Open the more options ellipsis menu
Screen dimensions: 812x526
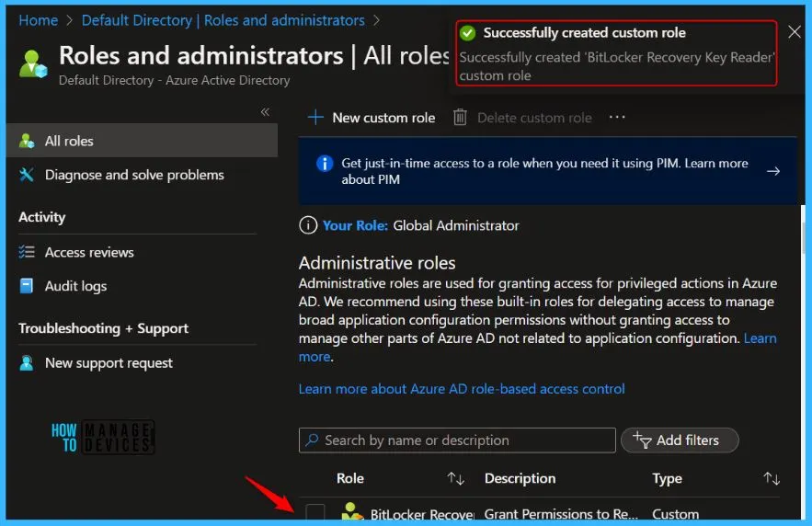(617, 117)
